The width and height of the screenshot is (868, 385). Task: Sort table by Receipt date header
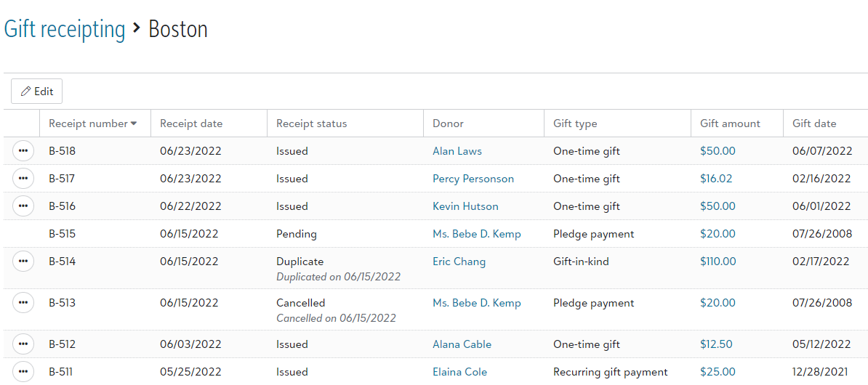(191, 123)
